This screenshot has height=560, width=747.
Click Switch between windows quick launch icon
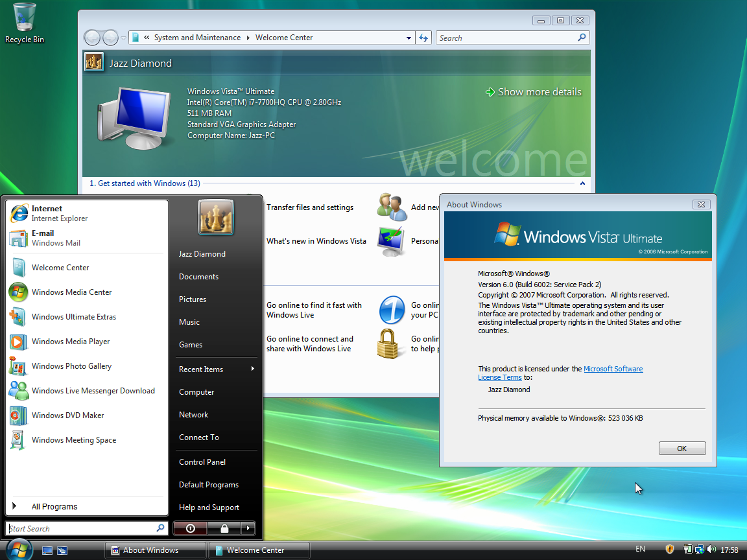point(62,550)
